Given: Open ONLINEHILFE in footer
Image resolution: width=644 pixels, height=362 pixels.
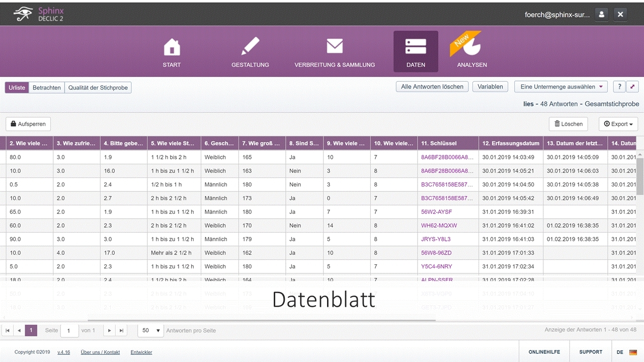Looking at the screenshot, I should click(x=544, y=352).
